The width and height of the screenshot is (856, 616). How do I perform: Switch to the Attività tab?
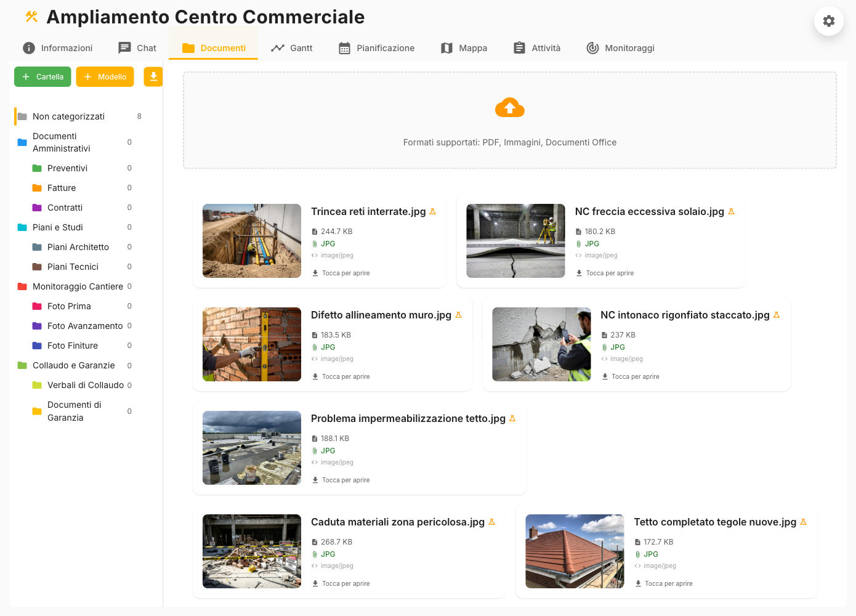(536, 47)
